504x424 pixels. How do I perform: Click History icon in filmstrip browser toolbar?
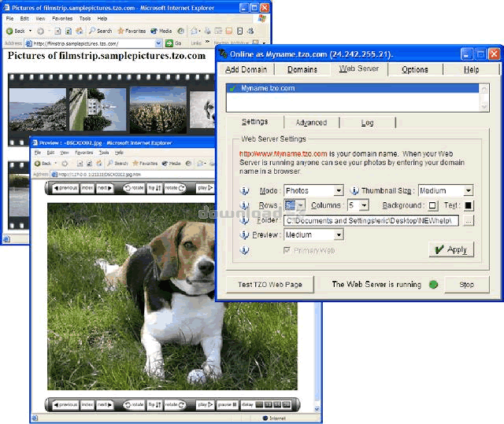(x=181, y=31)
